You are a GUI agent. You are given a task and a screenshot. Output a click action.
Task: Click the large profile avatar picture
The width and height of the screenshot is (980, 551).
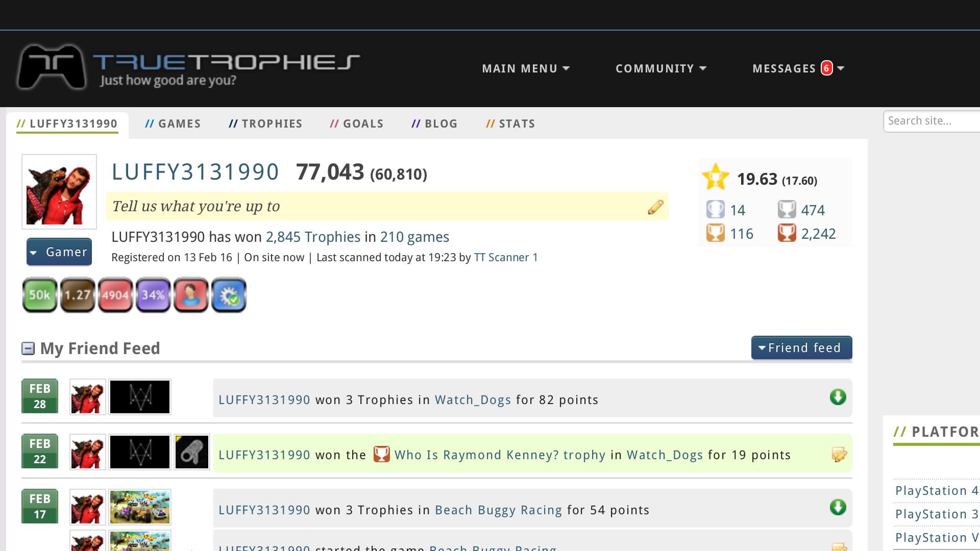tap(59, 192)
